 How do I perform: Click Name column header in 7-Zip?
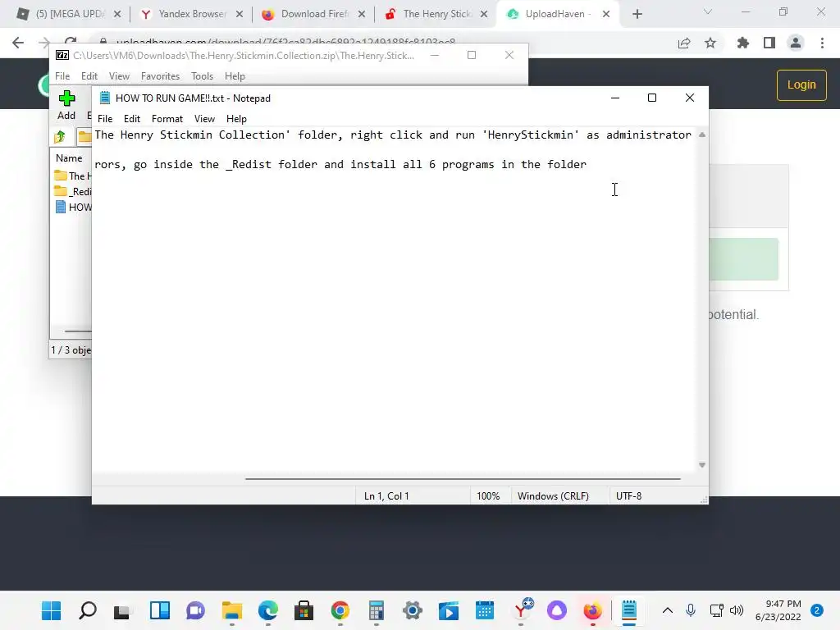coord(69,158)
